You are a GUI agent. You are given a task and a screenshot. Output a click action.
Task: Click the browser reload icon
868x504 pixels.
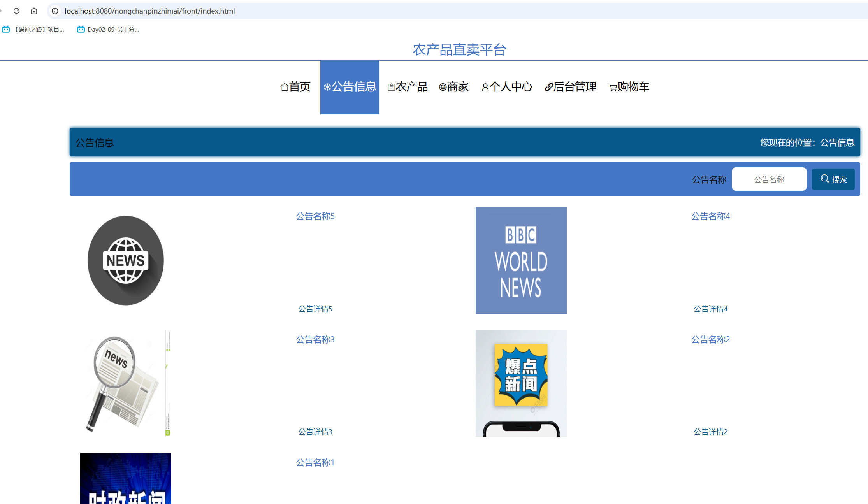click(16, 11)
